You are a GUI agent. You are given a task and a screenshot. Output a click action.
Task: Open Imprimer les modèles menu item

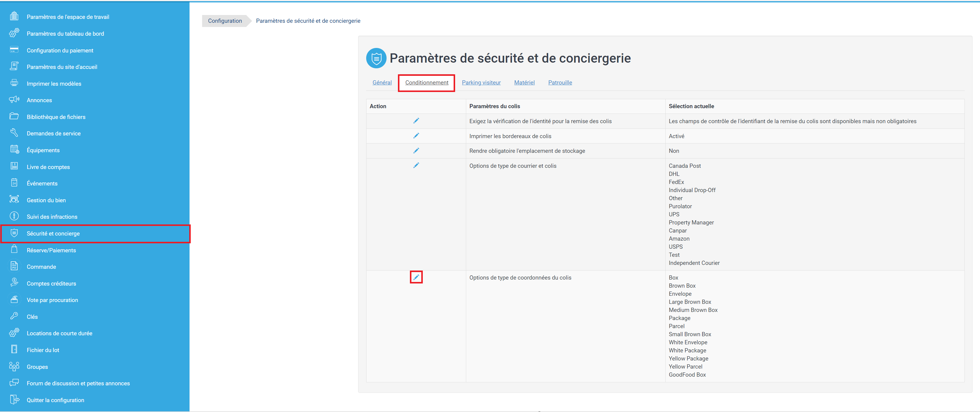click(x=54, y=83)
